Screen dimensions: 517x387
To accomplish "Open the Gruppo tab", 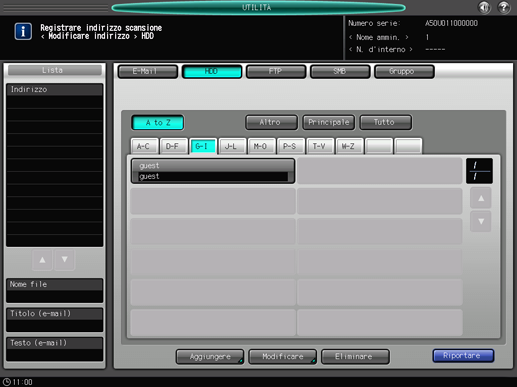I will (404, 71).
